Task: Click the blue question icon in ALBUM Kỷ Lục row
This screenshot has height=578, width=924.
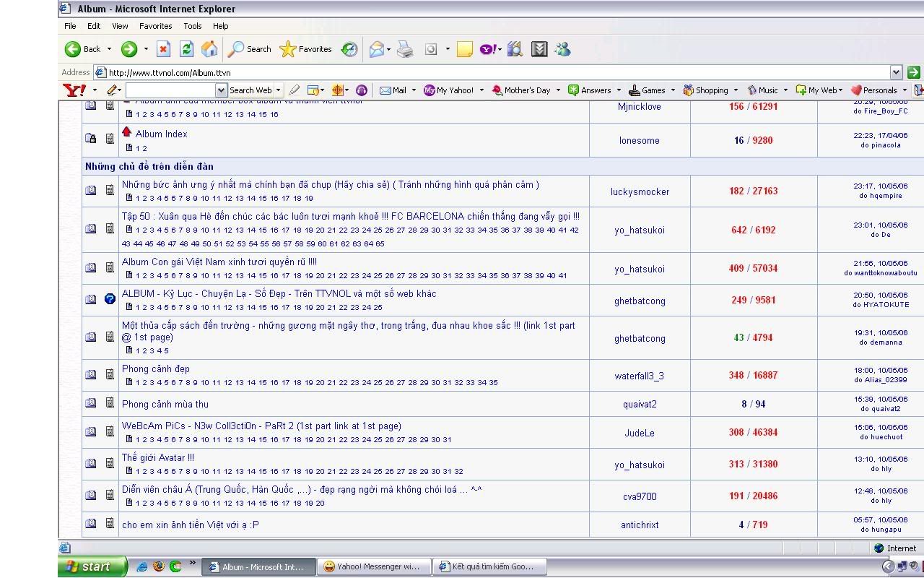Action: (x=110, y=298)
